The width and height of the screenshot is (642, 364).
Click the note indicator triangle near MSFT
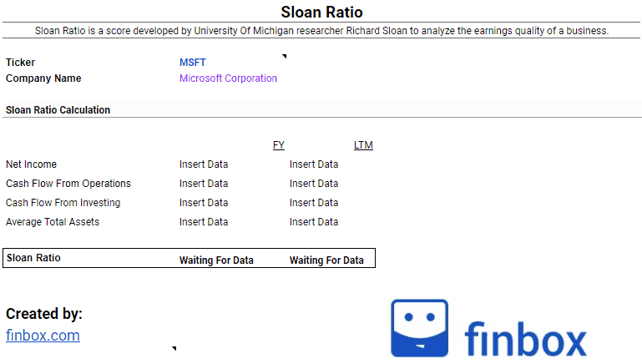[285, 57]
